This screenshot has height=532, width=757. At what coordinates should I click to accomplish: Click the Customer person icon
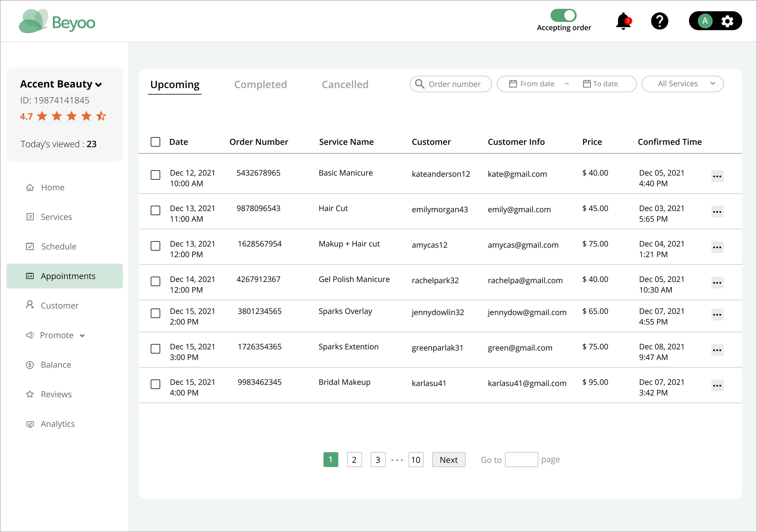tap(30, 305)
